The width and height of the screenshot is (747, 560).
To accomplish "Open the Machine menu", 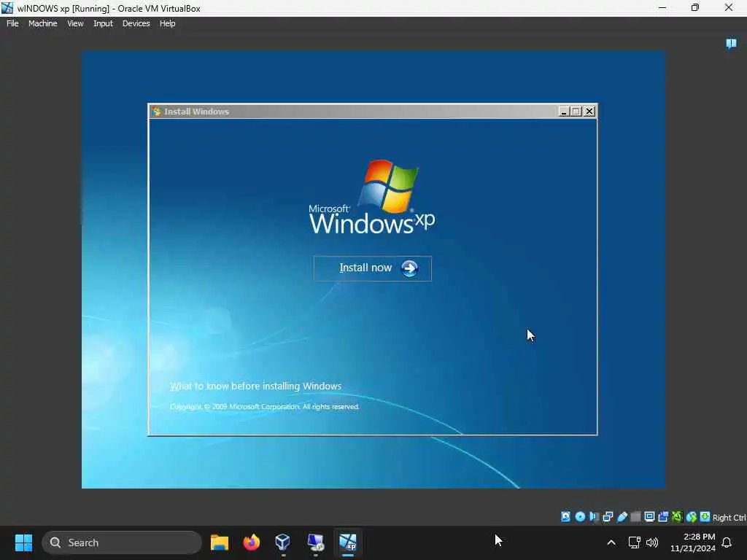I will (x=42, y=23).
